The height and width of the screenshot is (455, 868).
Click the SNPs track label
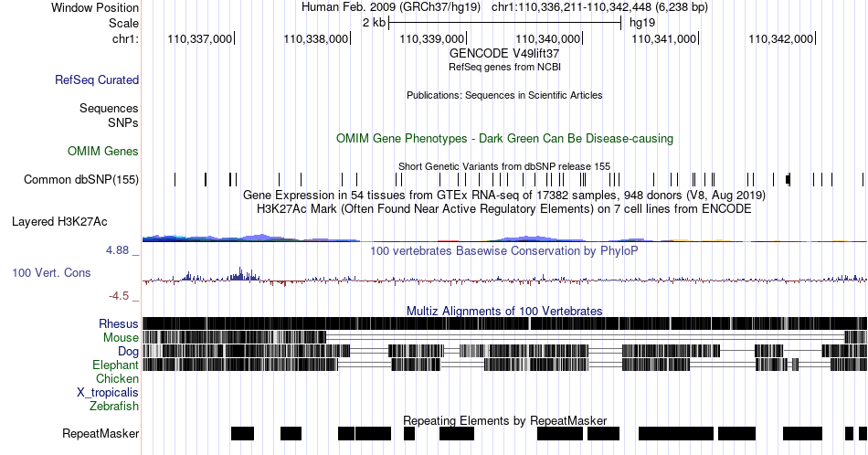coord(123,122)
